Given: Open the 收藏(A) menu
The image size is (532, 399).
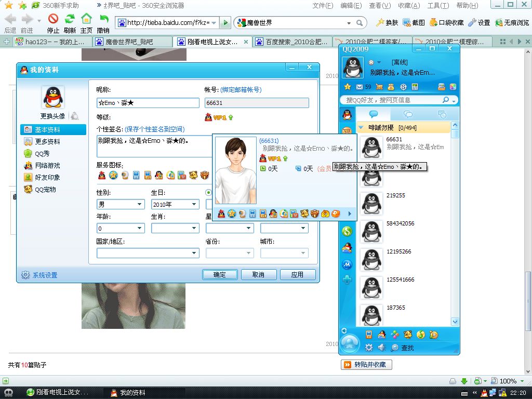Looking at the screenshot, I should coord(409,5).
